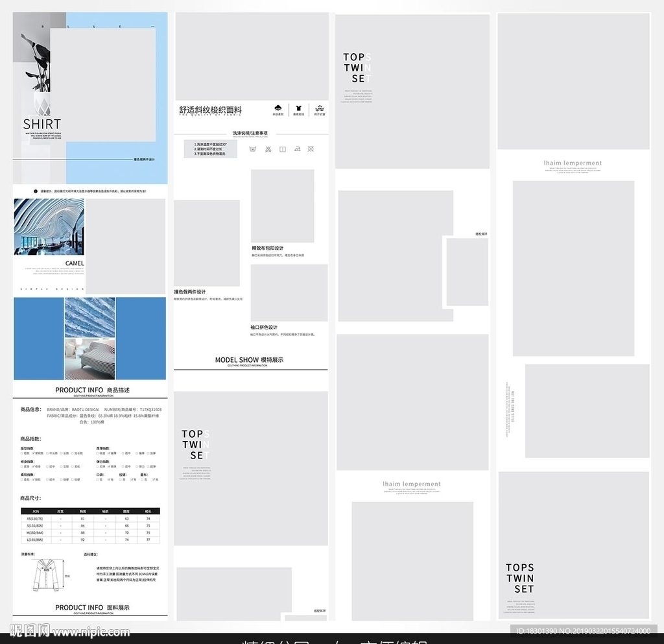Viewport: 664px width, 644px height.
Task: Click the rectangular drying care symbol
Action: (283, 149)
